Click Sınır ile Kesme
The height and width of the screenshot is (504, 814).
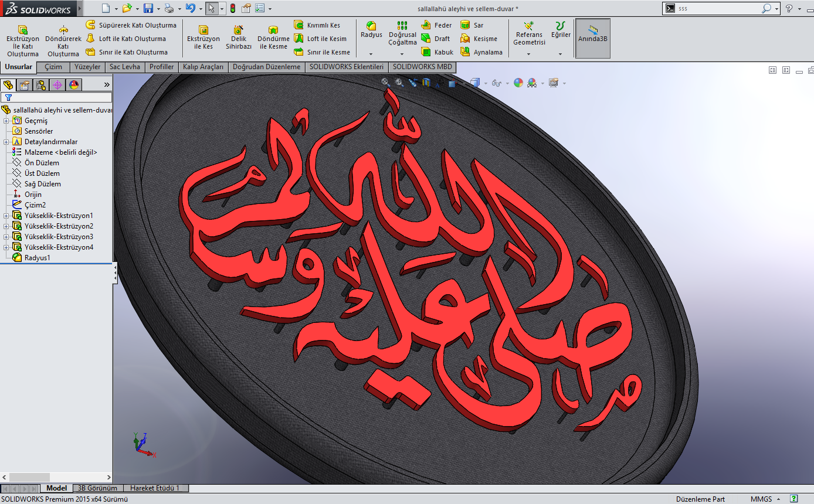pyautogui.click(x=322, y=52)
